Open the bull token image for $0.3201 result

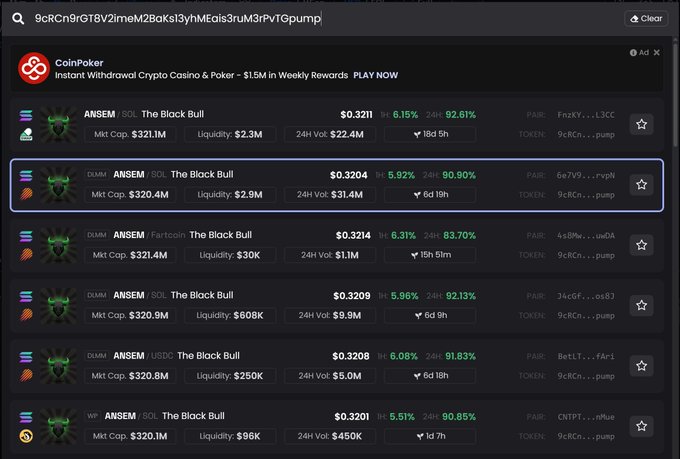pos(59,426)
